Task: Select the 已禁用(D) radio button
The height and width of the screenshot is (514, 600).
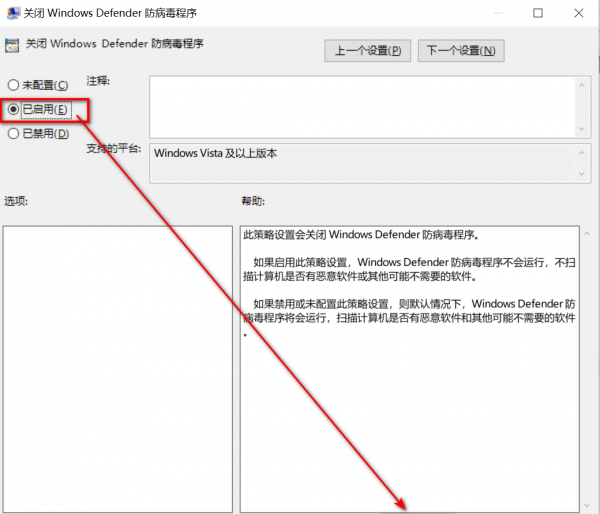Action: click(x=13, y=134)
